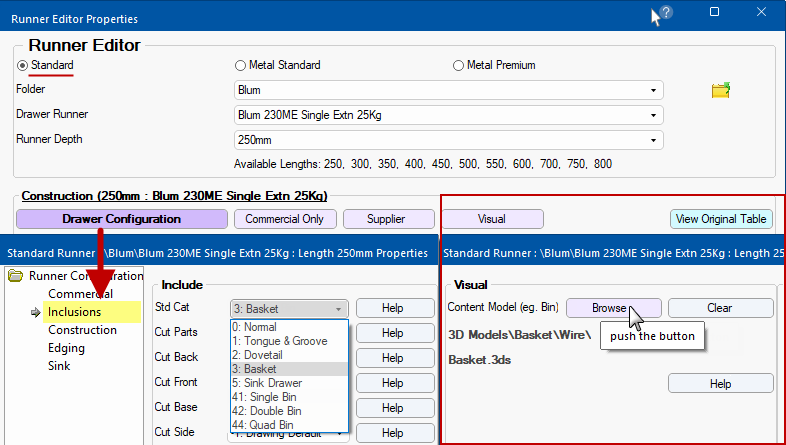Click the Construction (250mm : Blum 230ME) heading
The height and width of the screenshot is (445, 786).
point(174,196)
